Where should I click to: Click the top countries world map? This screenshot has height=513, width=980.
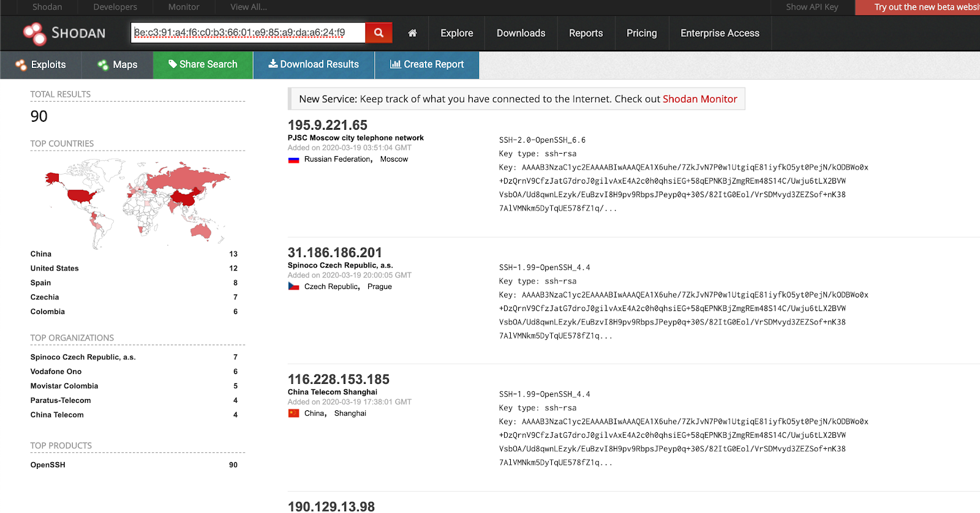click(x=138, y=203)
